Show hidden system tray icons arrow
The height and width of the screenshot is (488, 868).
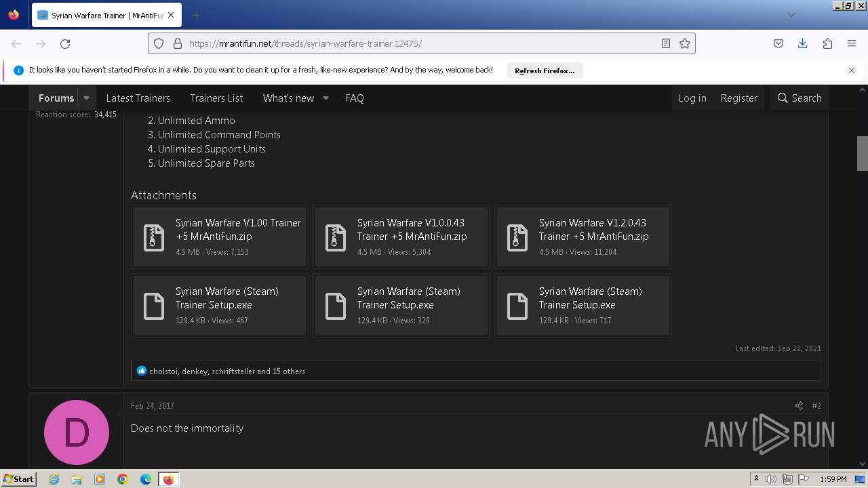tap(756, 479)
